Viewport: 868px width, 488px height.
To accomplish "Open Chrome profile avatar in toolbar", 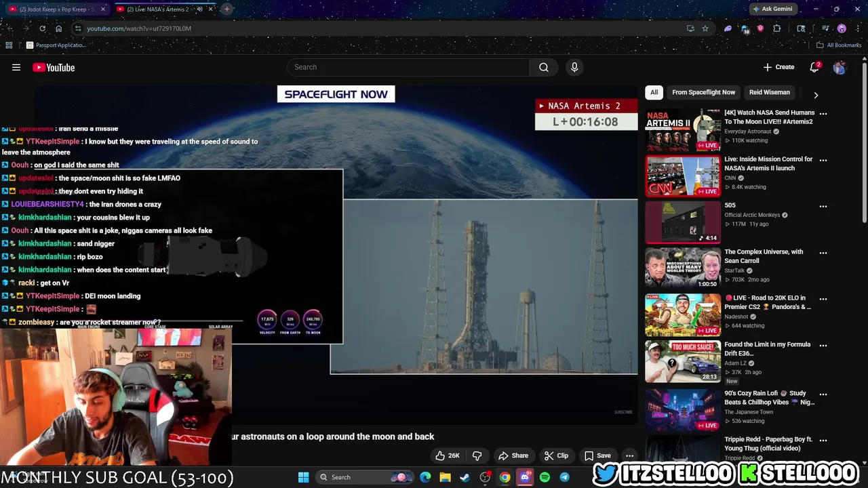I will pyautogui.click(x=842, y=28).
